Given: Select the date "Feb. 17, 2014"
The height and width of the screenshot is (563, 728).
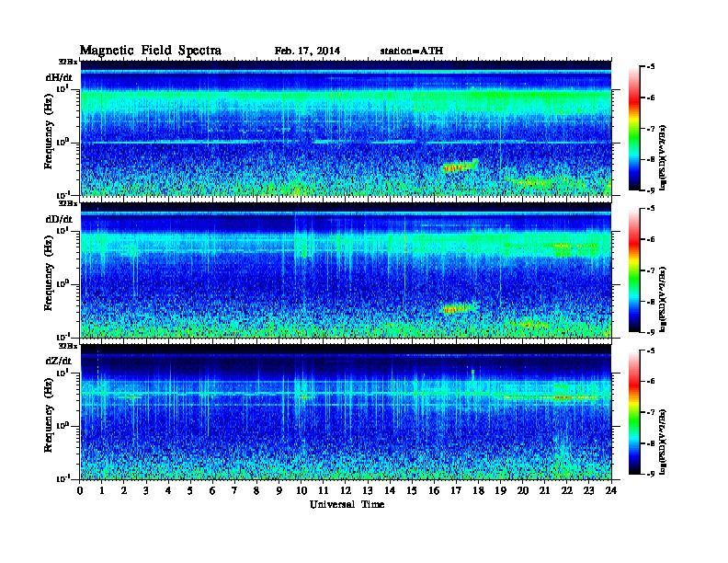Looking at the screenshot, I should pyautogui.click(x=307, y=52).
